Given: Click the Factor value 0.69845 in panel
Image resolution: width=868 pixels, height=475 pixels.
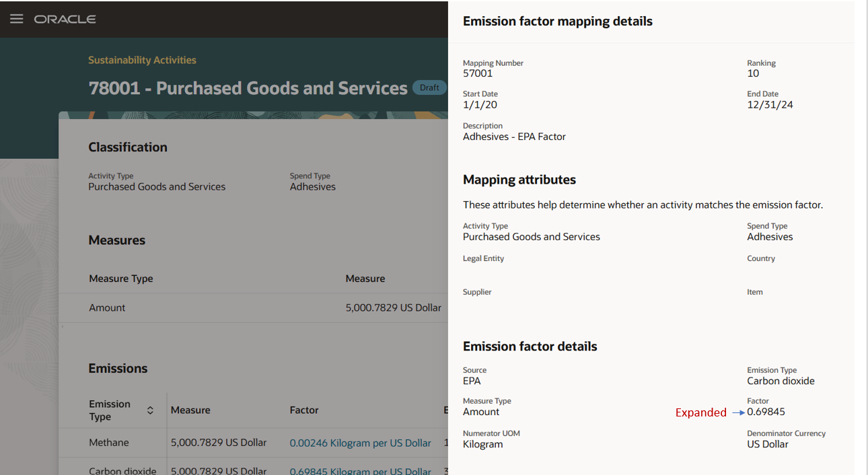Looking at the screenshot, I should click(766, 412).
